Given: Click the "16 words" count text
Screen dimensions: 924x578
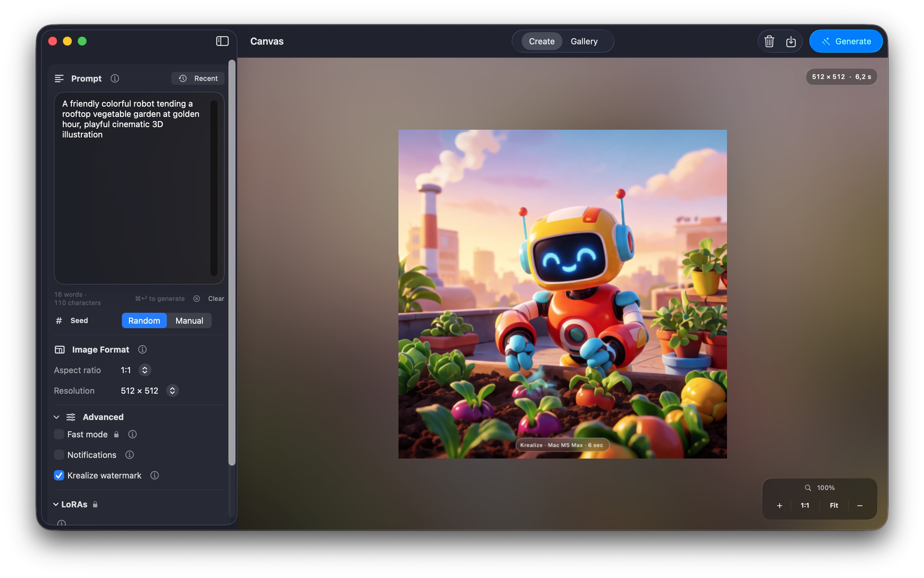Looking at the screenshot, I should 68,294.
